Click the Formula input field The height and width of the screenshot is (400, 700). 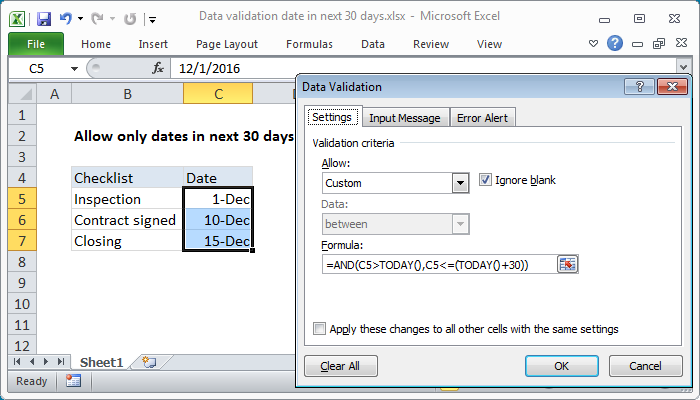(439, 265)
